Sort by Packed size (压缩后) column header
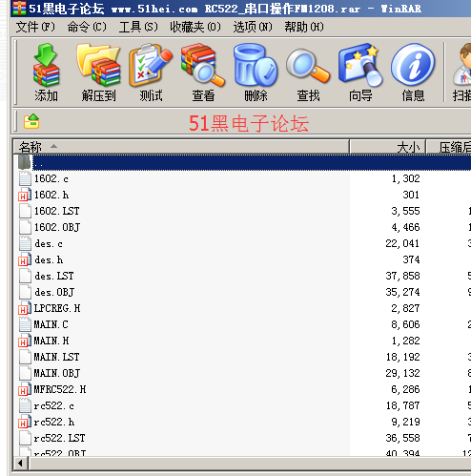The height and width of the screenshot is (476, 471). [449, 147]
